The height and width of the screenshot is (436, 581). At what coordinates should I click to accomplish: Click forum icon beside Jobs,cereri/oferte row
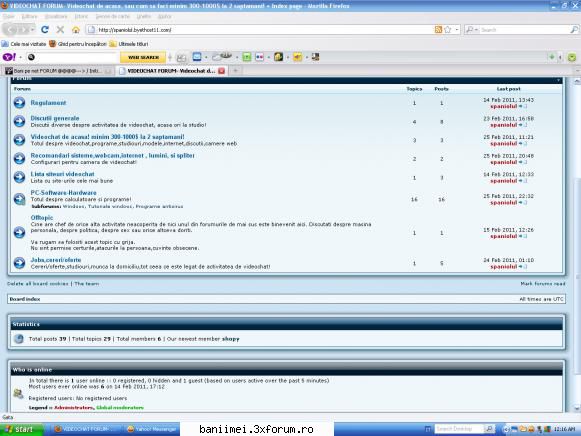point(19,263)
